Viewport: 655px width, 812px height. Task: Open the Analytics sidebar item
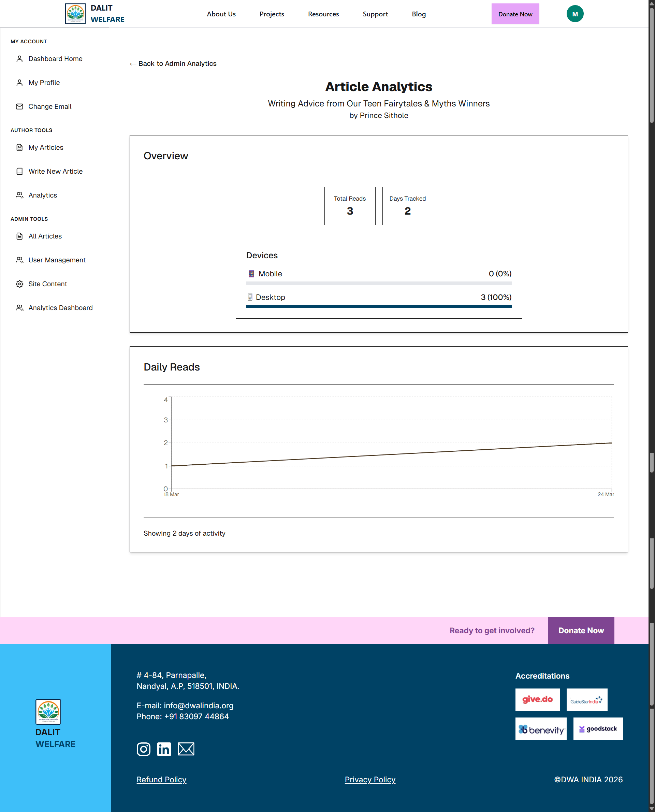(x=42, y=195)
